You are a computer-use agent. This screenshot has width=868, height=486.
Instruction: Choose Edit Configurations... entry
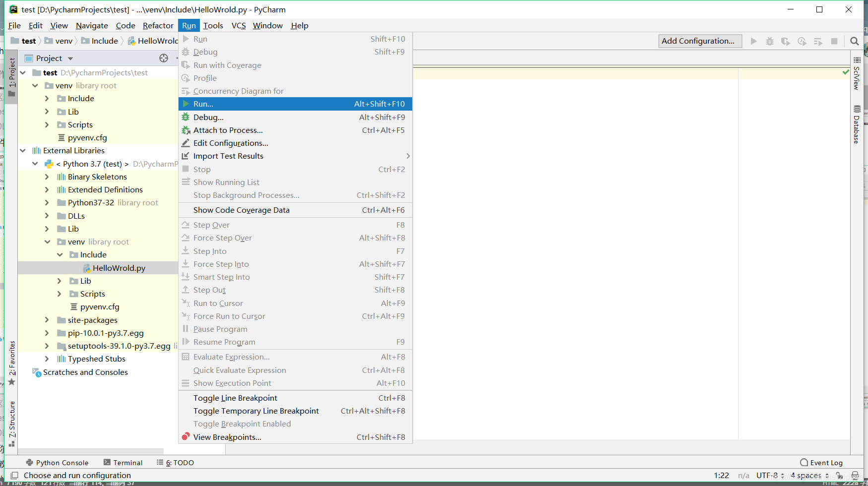(x=295, y=143)
